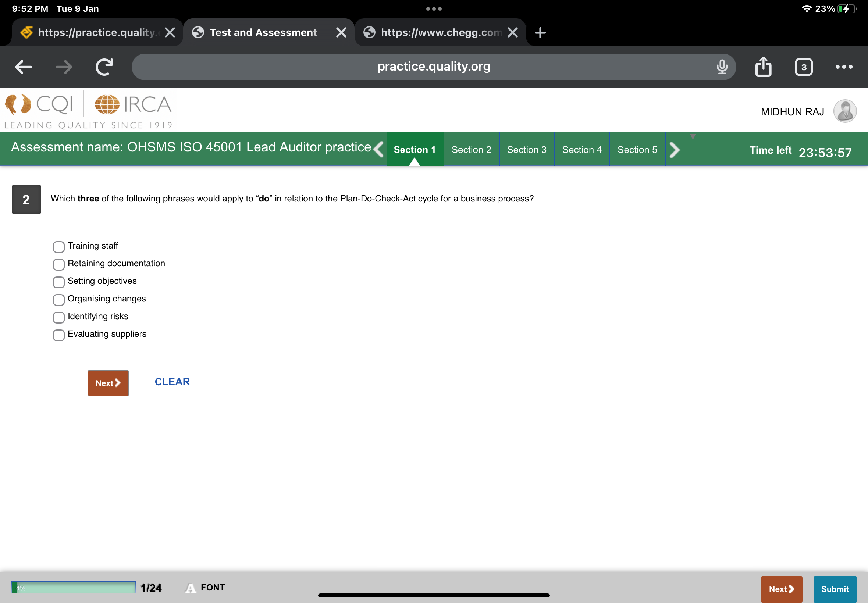This screenshot has width=868, height=603.
Task: Open the share sheet icon
Action: click(x=764, y=67)
